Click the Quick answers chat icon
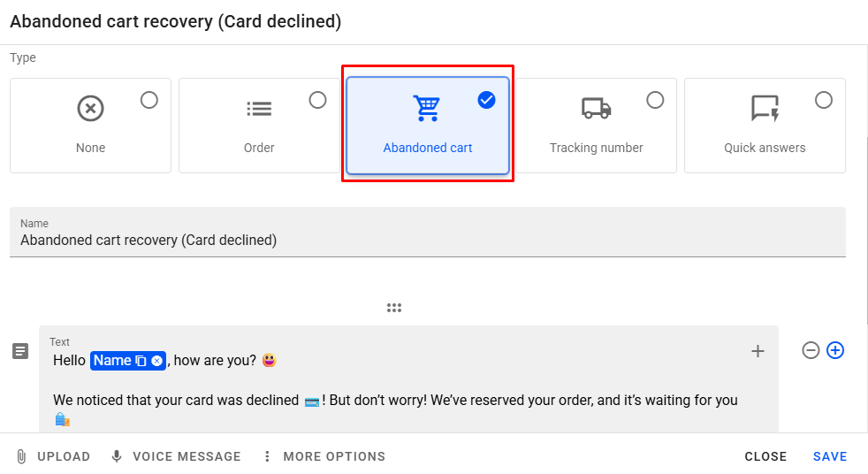Image resolution: width=868 pixels, height=474 pixels. [x=765, y=108]
